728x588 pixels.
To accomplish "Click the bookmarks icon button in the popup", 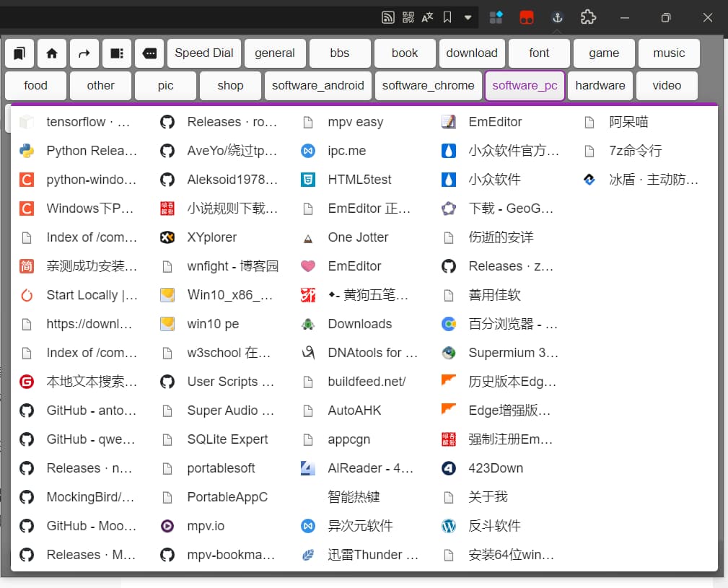I will (19, 53).
